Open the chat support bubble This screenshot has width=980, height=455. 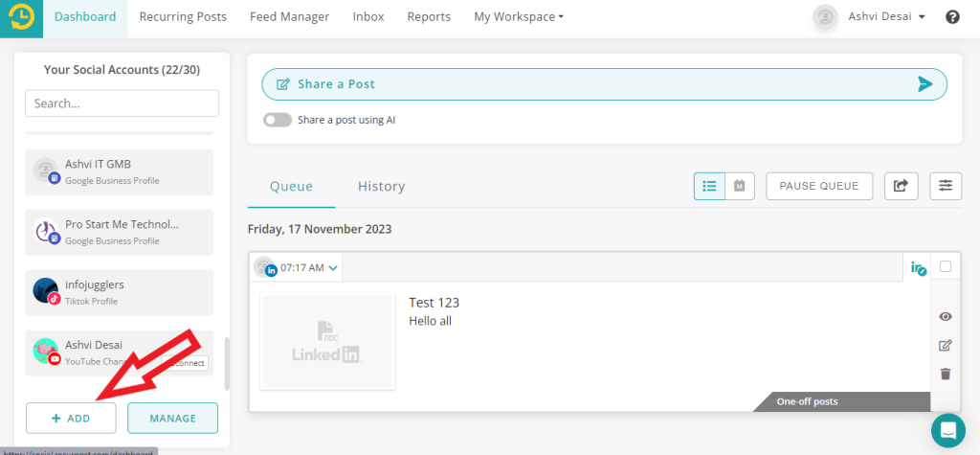point(947,430)
